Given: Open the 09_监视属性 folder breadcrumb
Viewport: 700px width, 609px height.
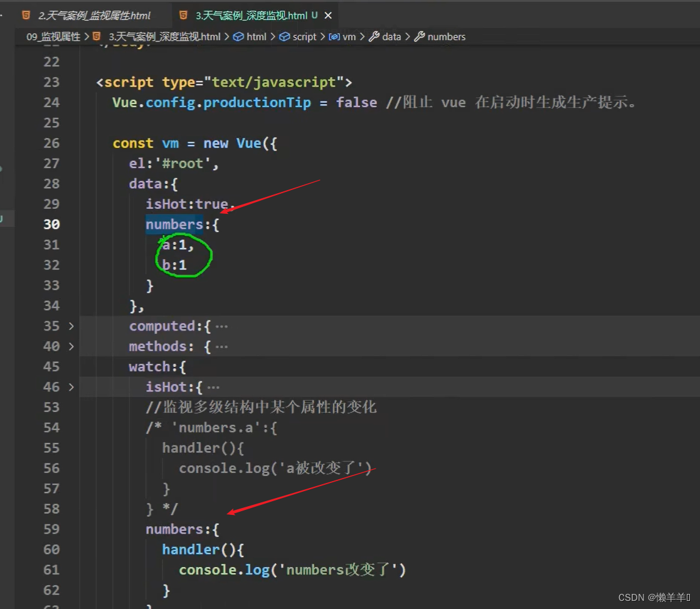Looking at the screenshot, I should tap(53, 36).
